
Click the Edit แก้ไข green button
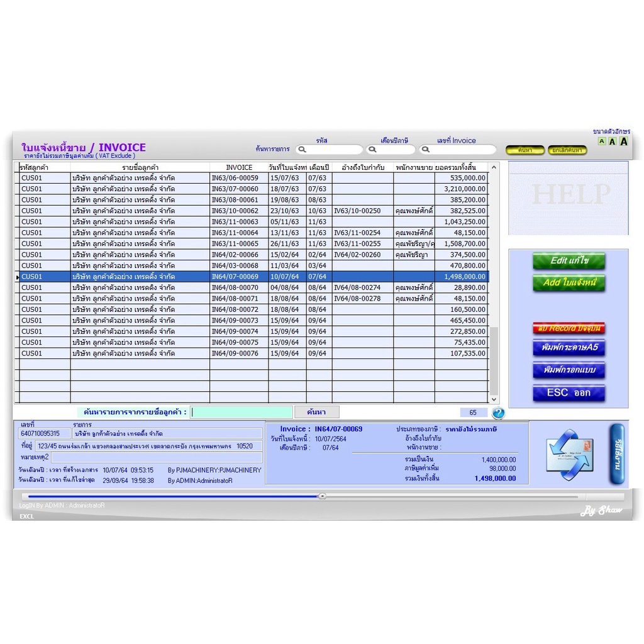point(569,261)
